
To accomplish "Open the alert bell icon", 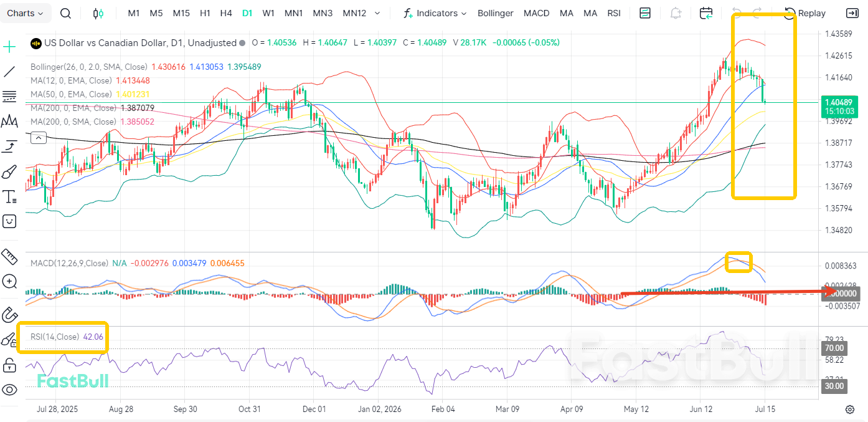I will click(676, 13).
